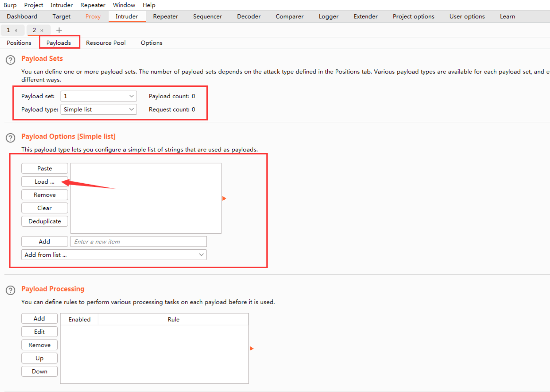550x392 pixels.
Task: Close Intruder attack tab 1
Action: 16,30
